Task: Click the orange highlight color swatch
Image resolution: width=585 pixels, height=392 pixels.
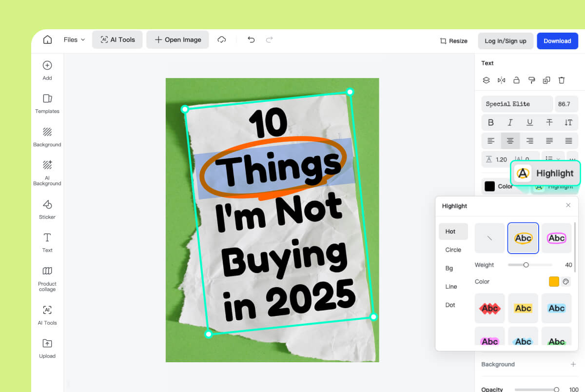Action: [554, 281]
